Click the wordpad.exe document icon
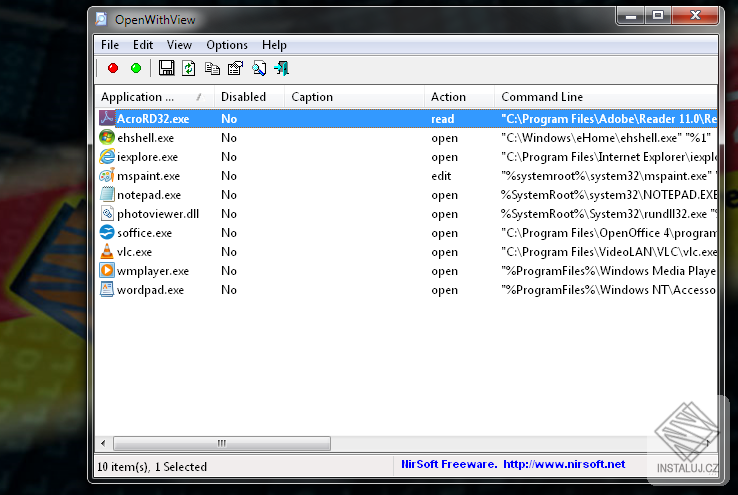This screenshot has width=738, height=495. (107, 289)
